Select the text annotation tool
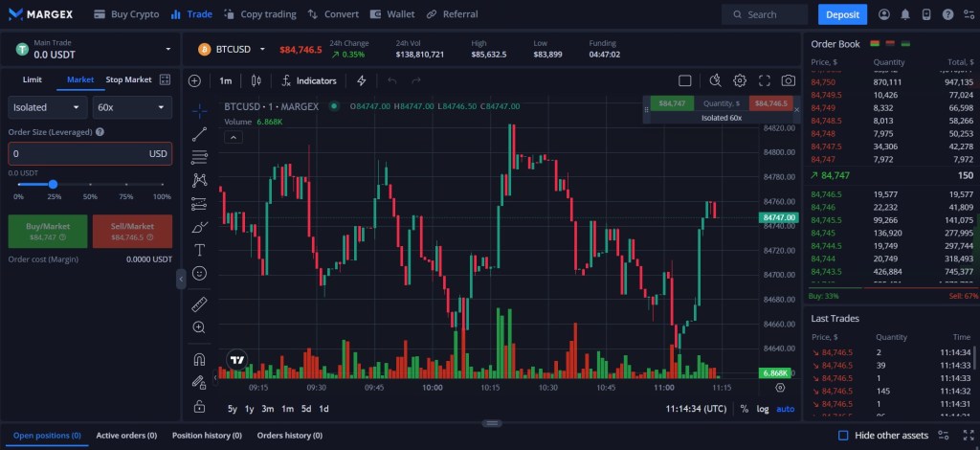The image size is (980, 450). (x=199, y=250)
